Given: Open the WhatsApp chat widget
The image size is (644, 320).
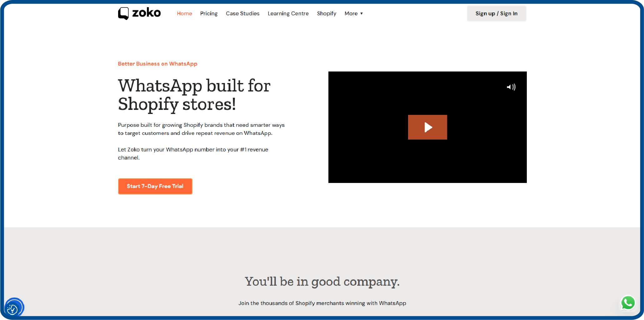Looking at the screenshot, I should (628, 303).
